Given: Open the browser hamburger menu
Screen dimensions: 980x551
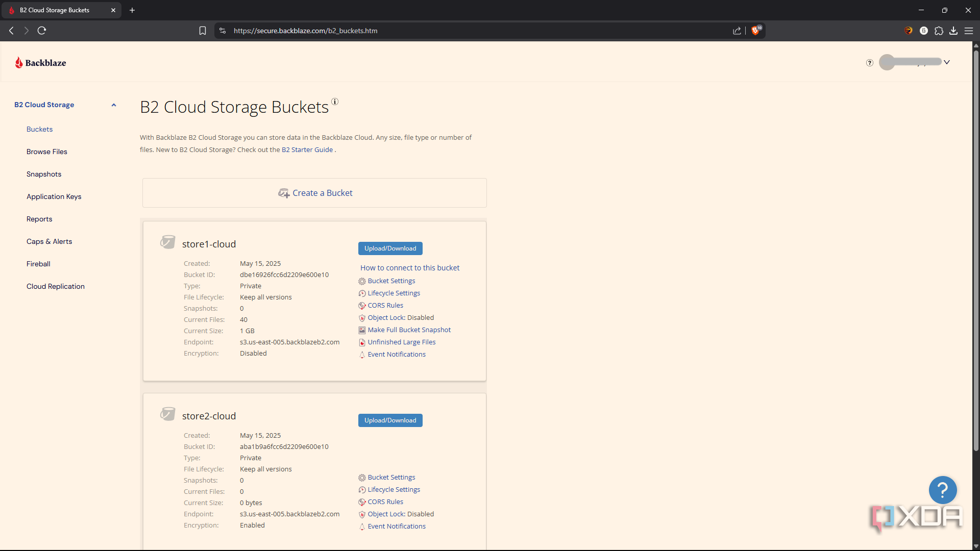Looking at the screenshot, I should point(968,31).
